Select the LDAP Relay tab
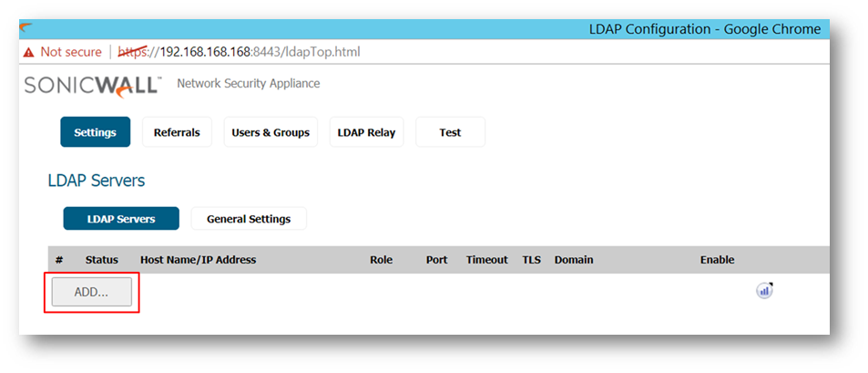 tap(366, 132)
